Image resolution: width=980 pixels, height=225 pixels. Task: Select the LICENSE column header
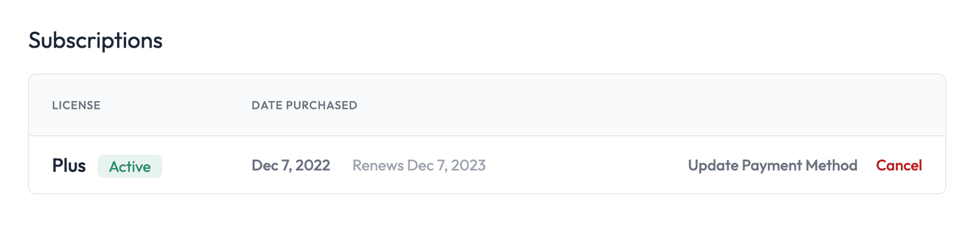[76, 105]
